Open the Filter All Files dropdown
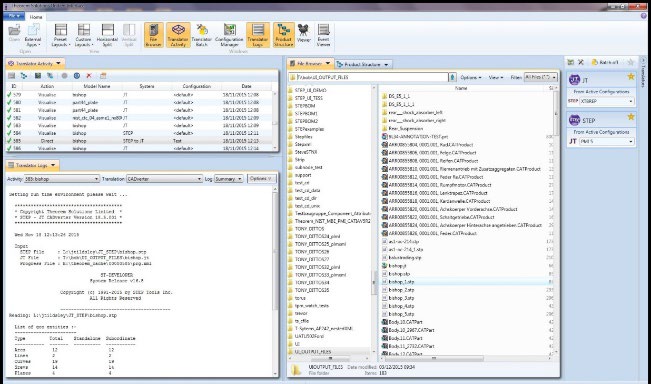The image size is (651, 384). (540, 77)
